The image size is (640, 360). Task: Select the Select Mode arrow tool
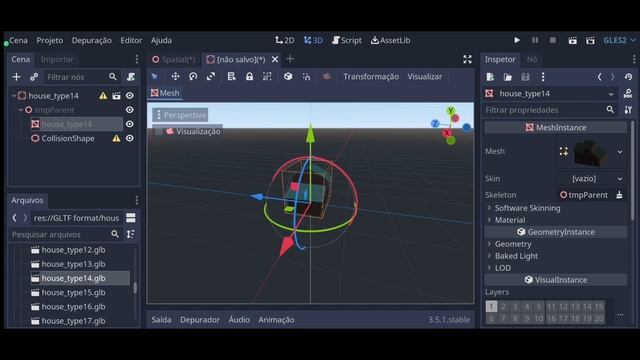155,77
